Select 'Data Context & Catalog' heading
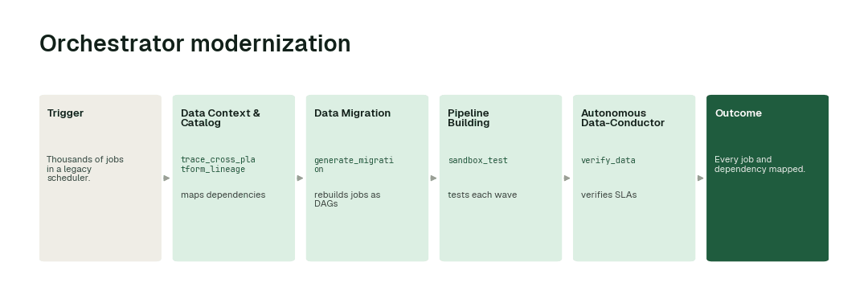The image size is (868, 291). (x=220, y=118)
